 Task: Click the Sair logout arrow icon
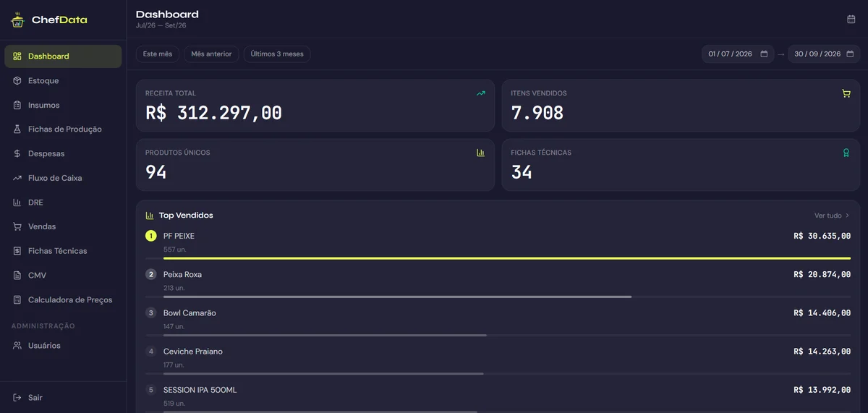[x=17, y=398]
